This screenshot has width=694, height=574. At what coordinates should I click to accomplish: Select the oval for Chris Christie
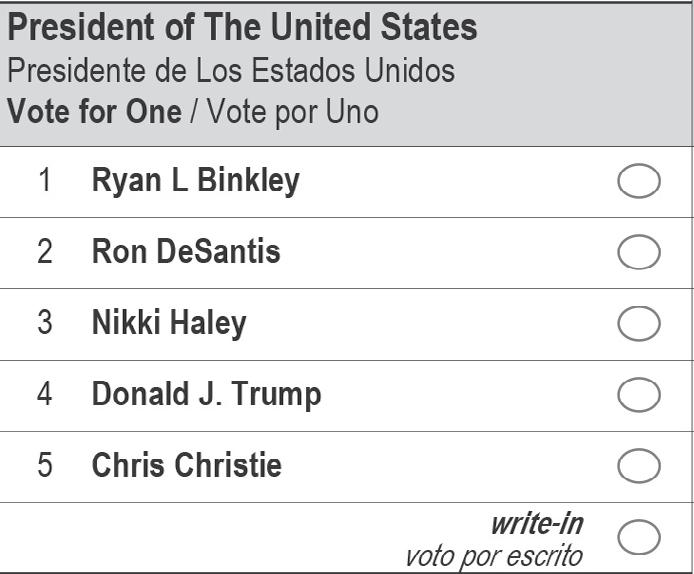(639, 466)
